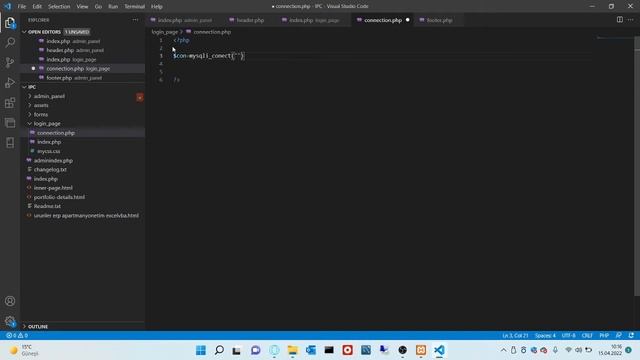640x360 pixels.
Task: Open inner-page.html in file tree
Action: coord(53,188)
